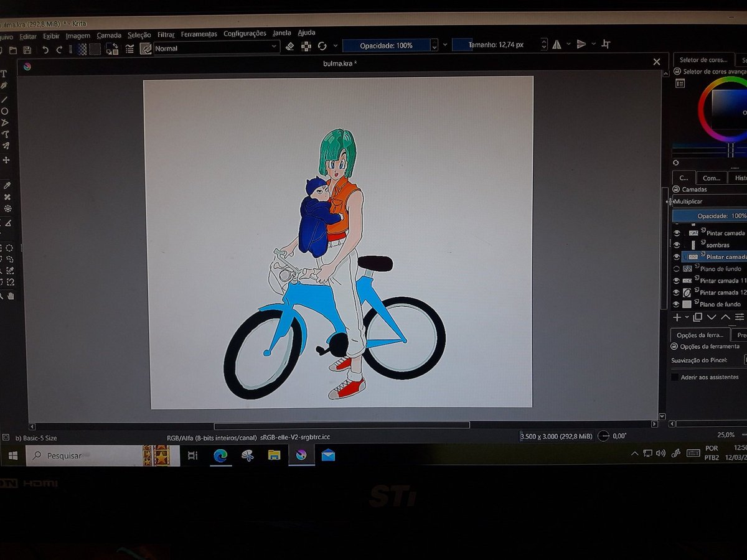Open the Configurações menu
Image resolution: width=747 pixels, height=560 pixels.
[245, 34]
